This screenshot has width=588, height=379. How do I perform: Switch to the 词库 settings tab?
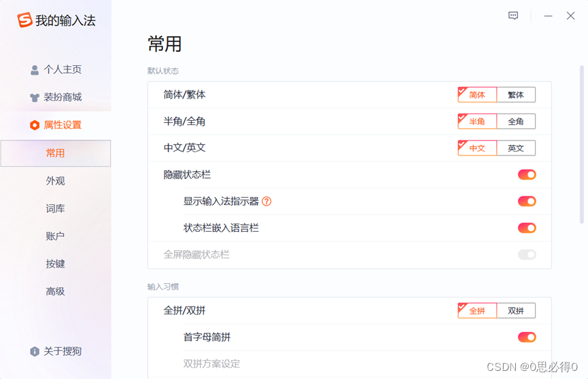[x=56, y=209]
